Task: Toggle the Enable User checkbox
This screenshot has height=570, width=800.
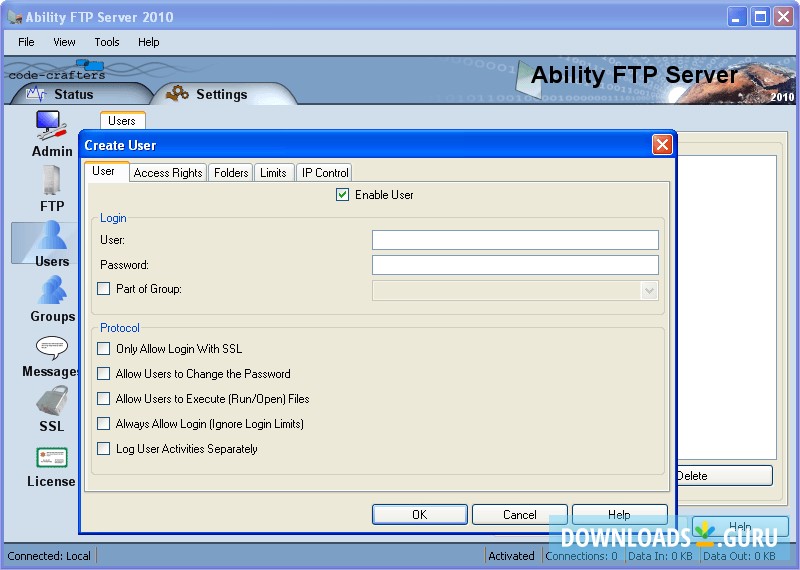Action: coord(342,194)
